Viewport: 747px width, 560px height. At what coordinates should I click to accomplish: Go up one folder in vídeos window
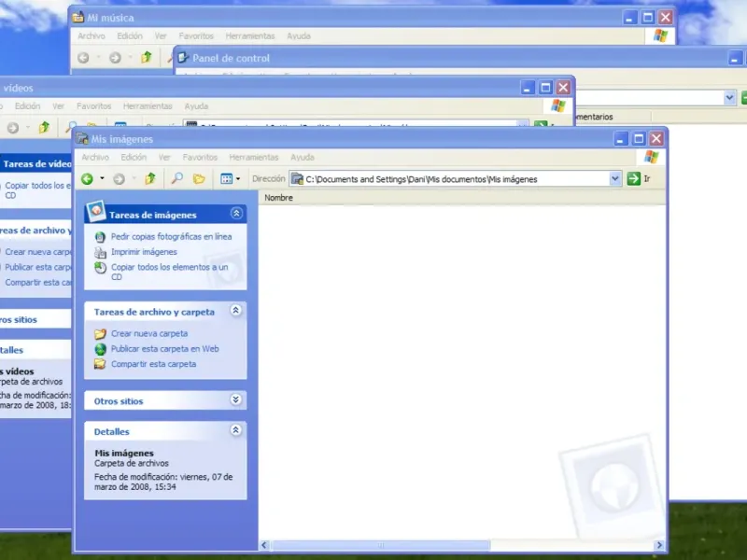tap(44, 128)
